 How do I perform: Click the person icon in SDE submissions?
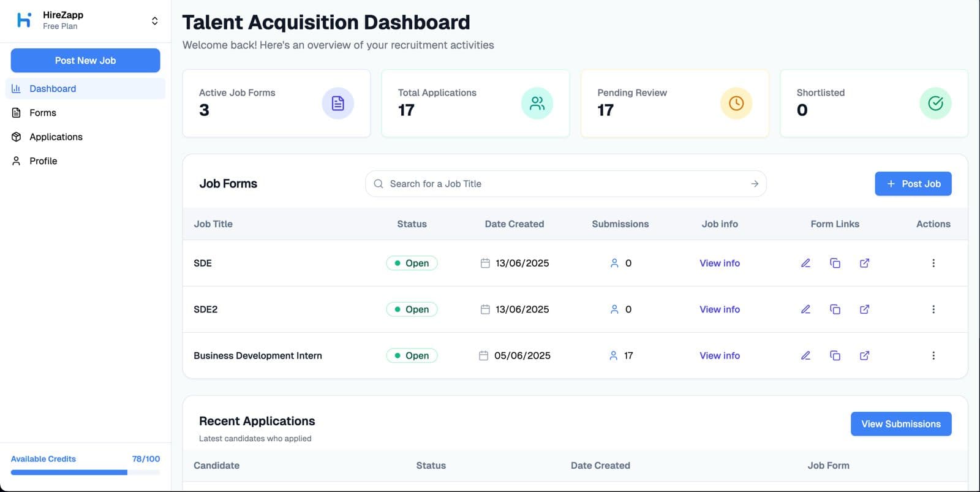[x=614, y=263]
